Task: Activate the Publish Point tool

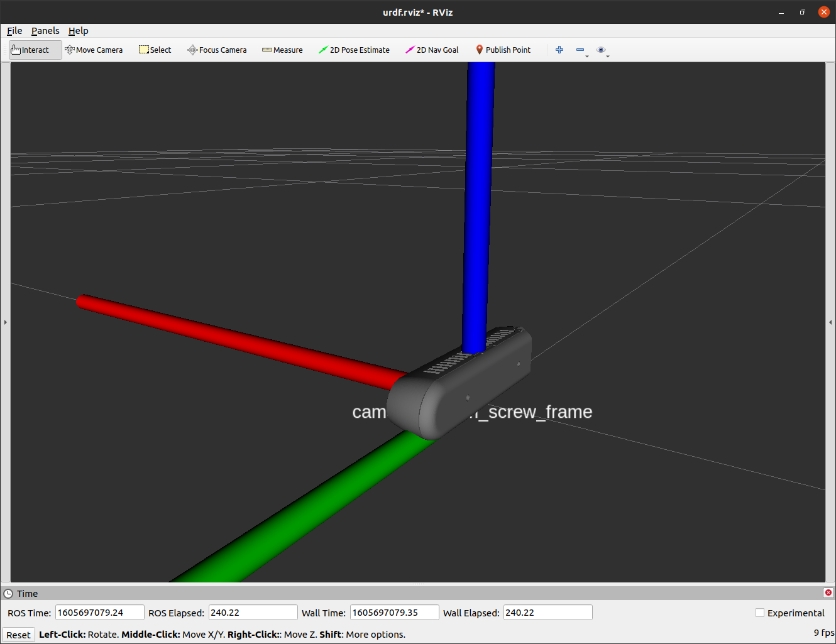Action: (503, 50)
